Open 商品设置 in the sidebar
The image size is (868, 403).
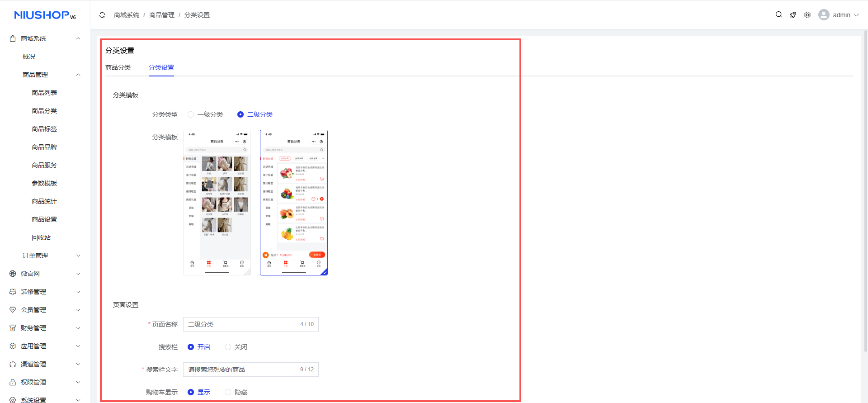44,219
